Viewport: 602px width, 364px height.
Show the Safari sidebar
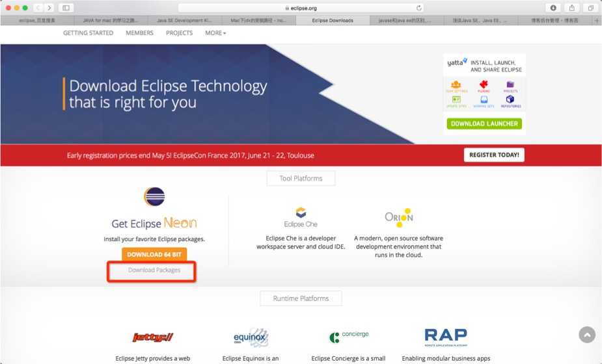pos(66,8)
